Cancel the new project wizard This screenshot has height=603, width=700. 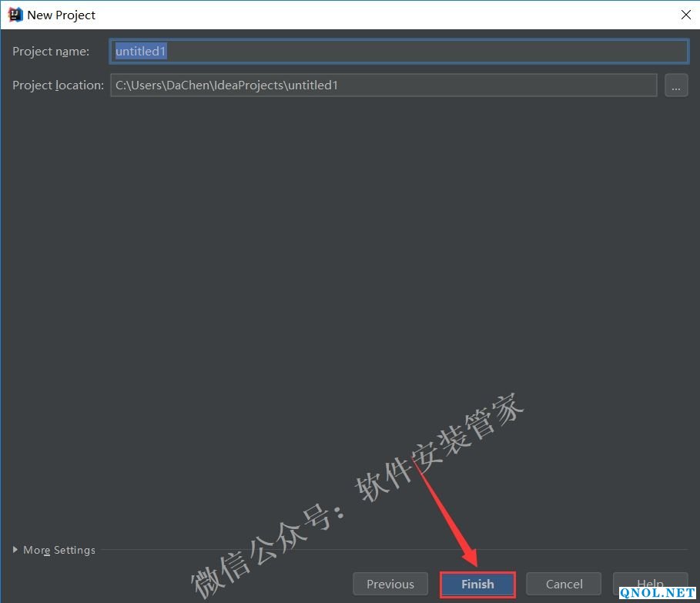(564, 584)
